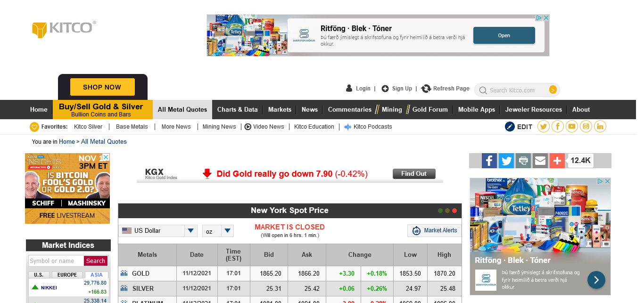
Task: Open Kitco's YouTube channel icon
Action: click(x=572, y=126)
